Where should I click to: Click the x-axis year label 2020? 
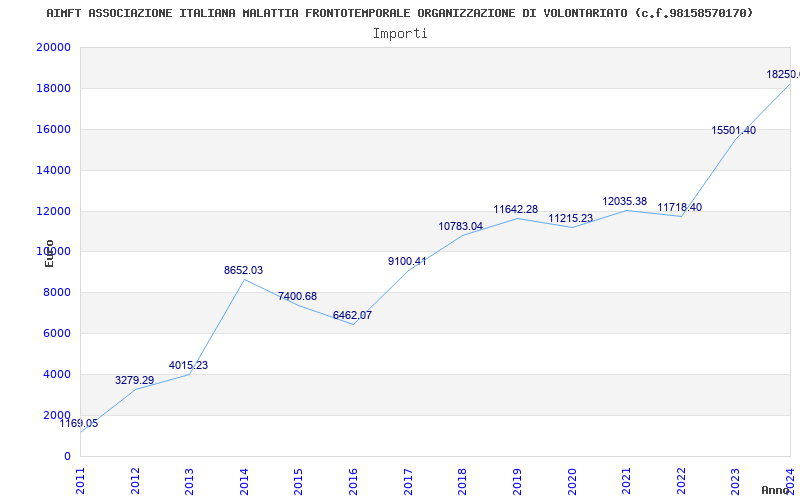(571, 482)
